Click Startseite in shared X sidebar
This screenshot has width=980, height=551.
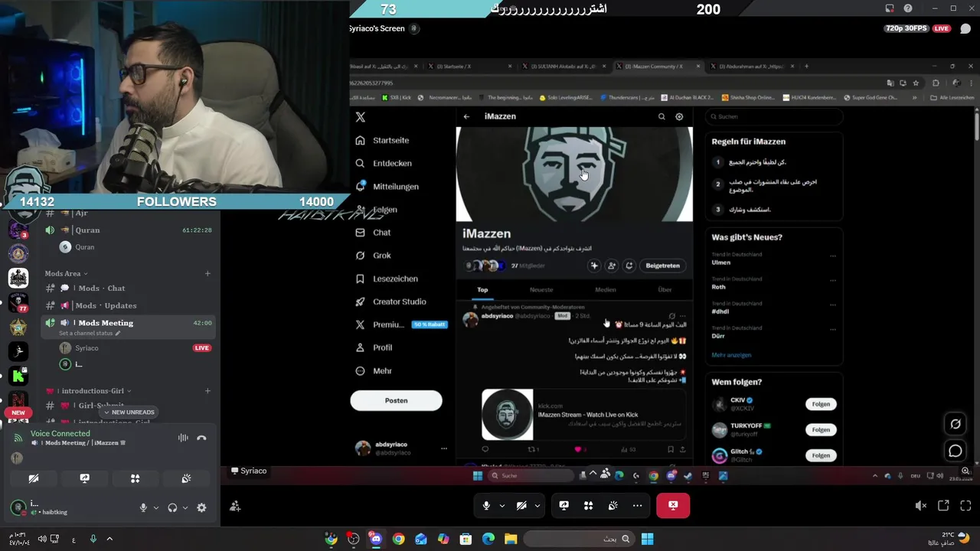pyautogui.click(x=382, y=141)
